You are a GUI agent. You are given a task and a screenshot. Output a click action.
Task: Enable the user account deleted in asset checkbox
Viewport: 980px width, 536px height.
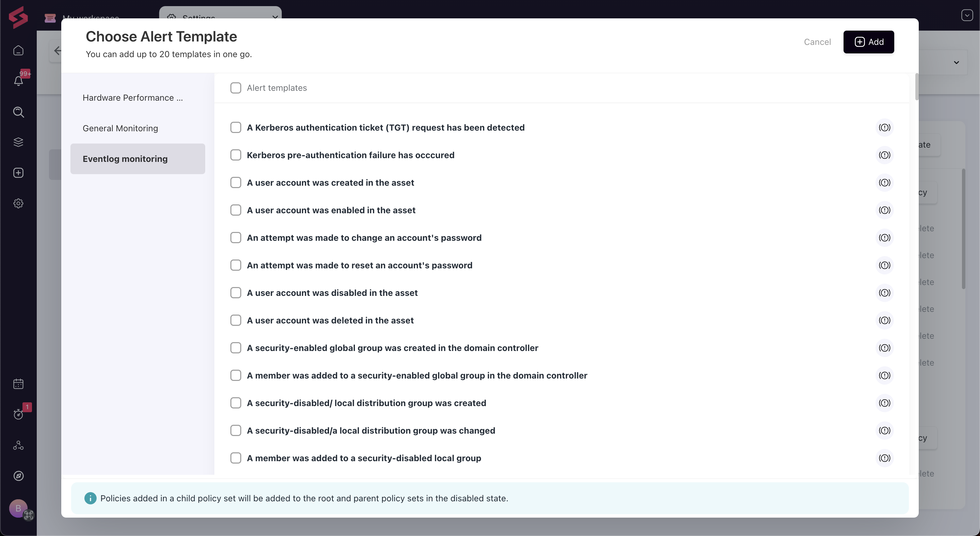236,320
